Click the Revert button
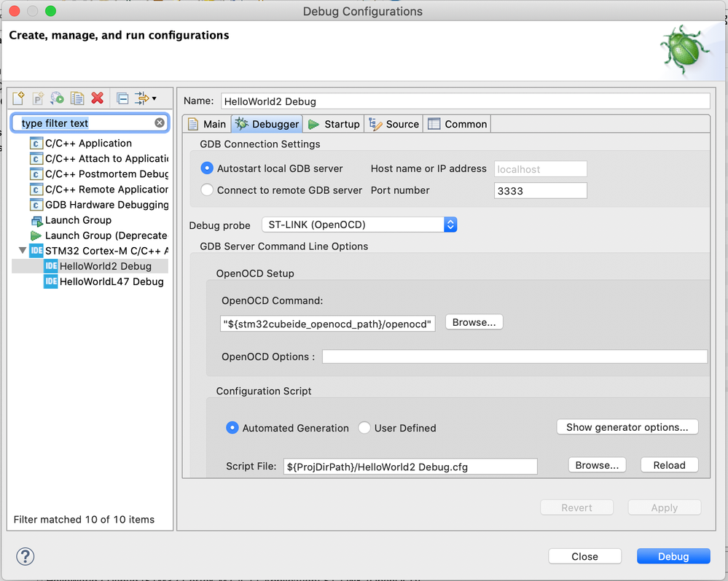The width and height of the screenshot is (728, 581). click(576, 507)
